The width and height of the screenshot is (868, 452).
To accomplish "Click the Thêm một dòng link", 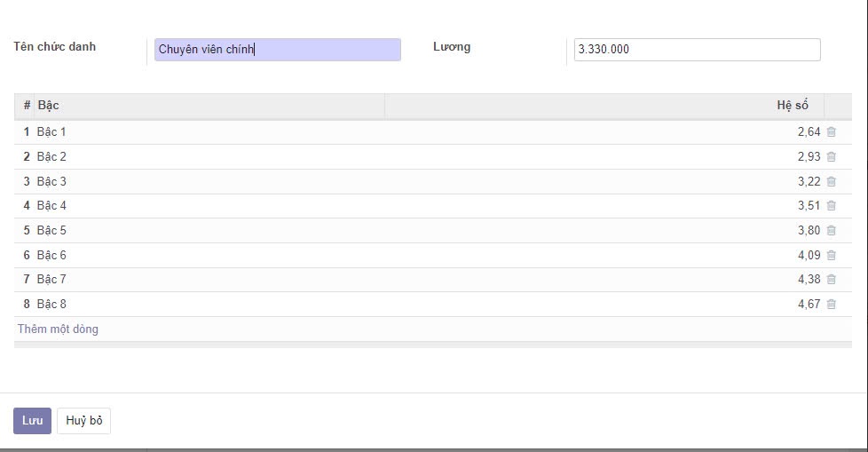I will coord(58,329).
